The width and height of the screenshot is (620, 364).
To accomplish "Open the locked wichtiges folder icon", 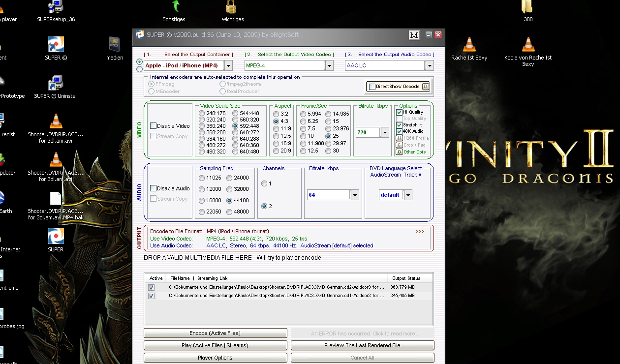I will click(233, 11).
